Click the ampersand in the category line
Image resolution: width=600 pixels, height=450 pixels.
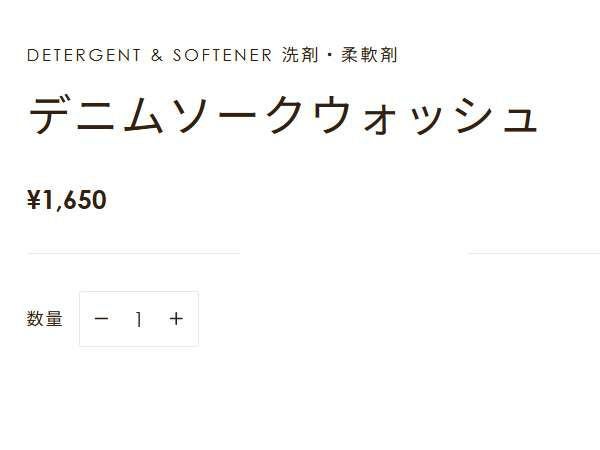pos(156,55)
